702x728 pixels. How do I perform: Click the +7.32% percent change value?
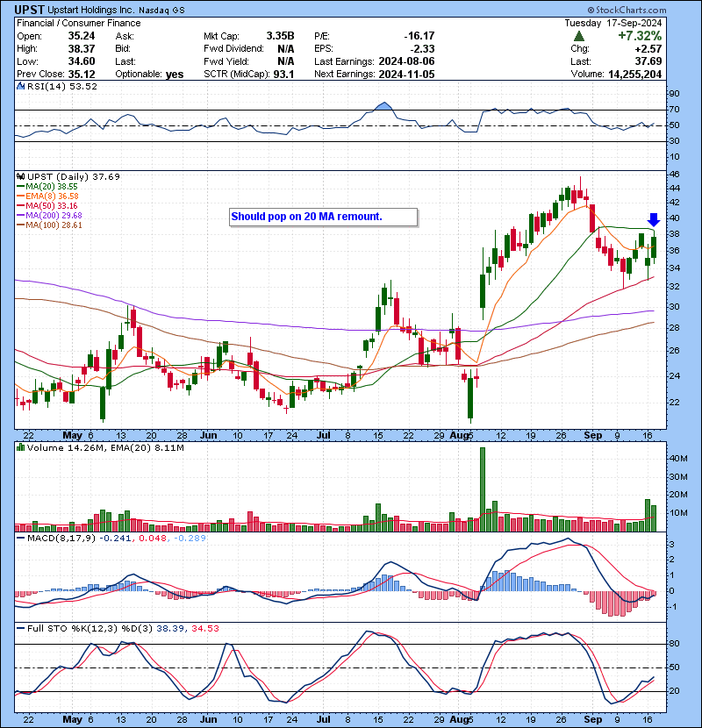tap(640, 36)
